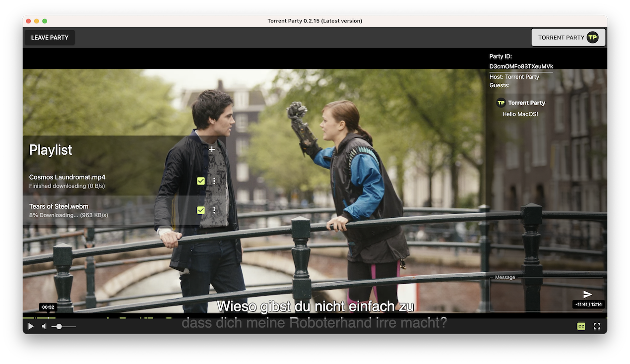The height and width of the screenshot is (364, 630).
Task: Add a new item with the Playlist plus icon
Action: click(212, 149)
